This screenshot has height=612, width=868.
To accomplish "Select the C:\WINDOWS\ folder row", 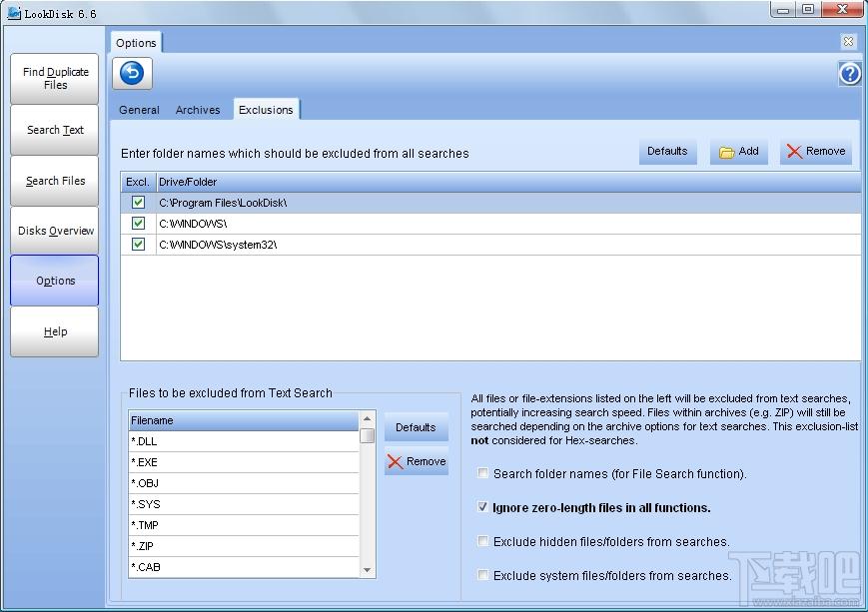I will tap(490, 224).
